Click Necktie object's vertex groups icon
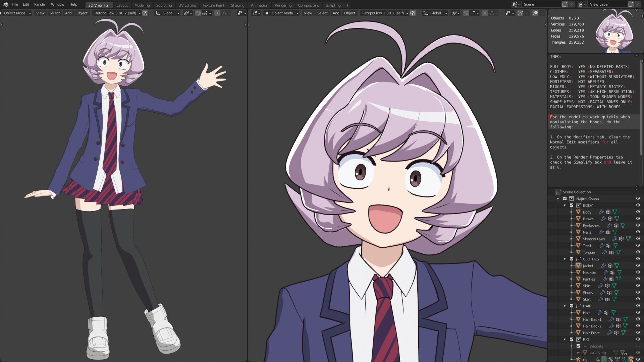Image resolution: width=644 pixels, height=362 pixels. tap(612, 272)
